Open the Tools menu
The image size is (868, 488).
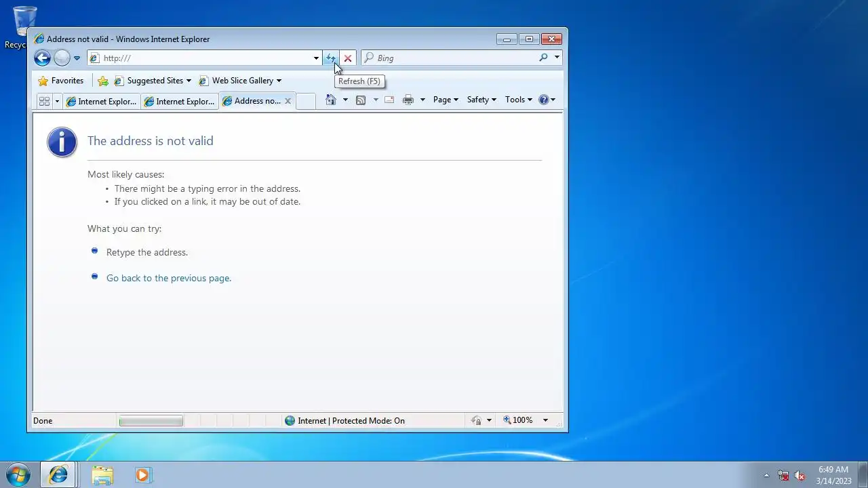tap(519, 100)
